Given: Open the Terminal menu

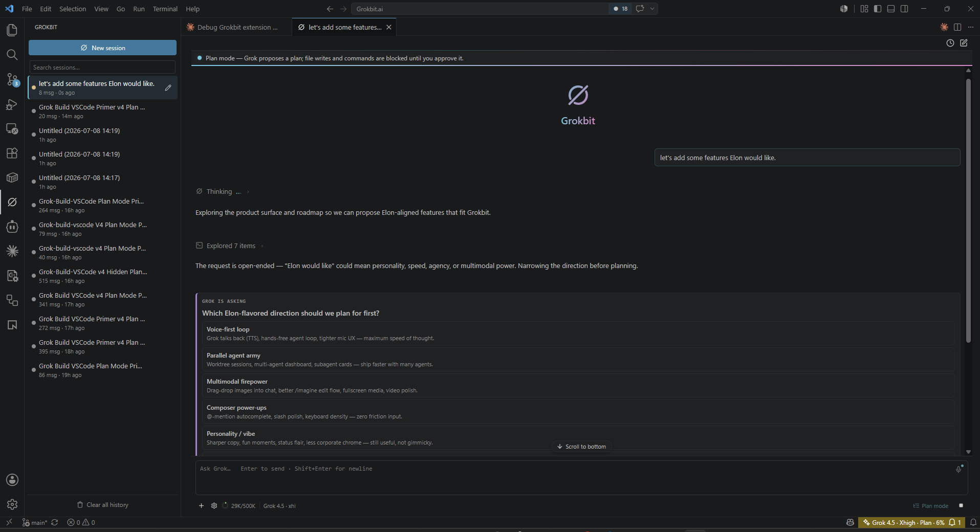Looking at the screenshot, I should [165, 9].
